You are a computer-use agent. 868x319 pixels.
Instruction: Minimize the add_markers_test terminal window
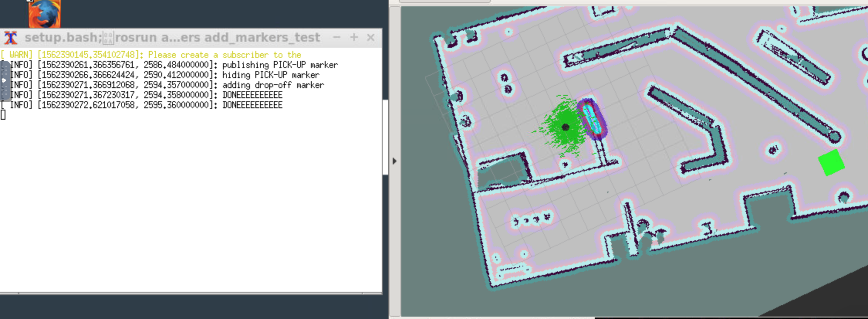click(336, 37)
